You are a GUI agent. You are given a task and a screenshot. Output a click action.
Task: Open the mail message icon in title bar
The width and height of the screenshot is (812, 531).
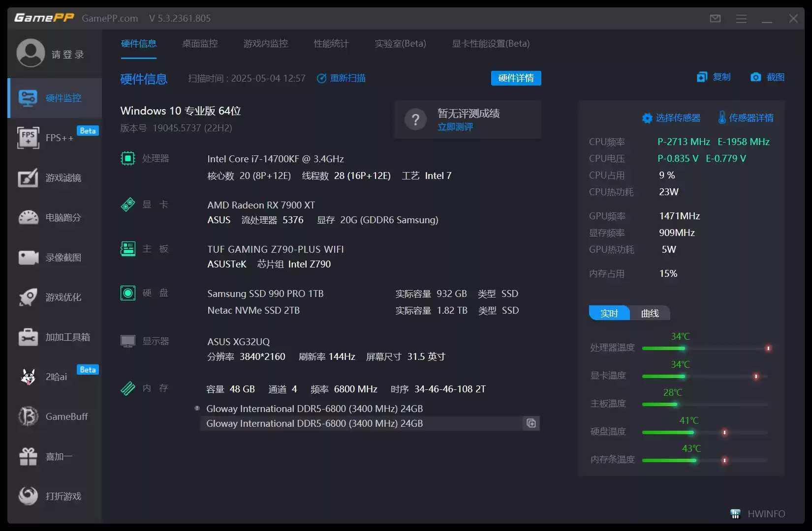[715, 18]
